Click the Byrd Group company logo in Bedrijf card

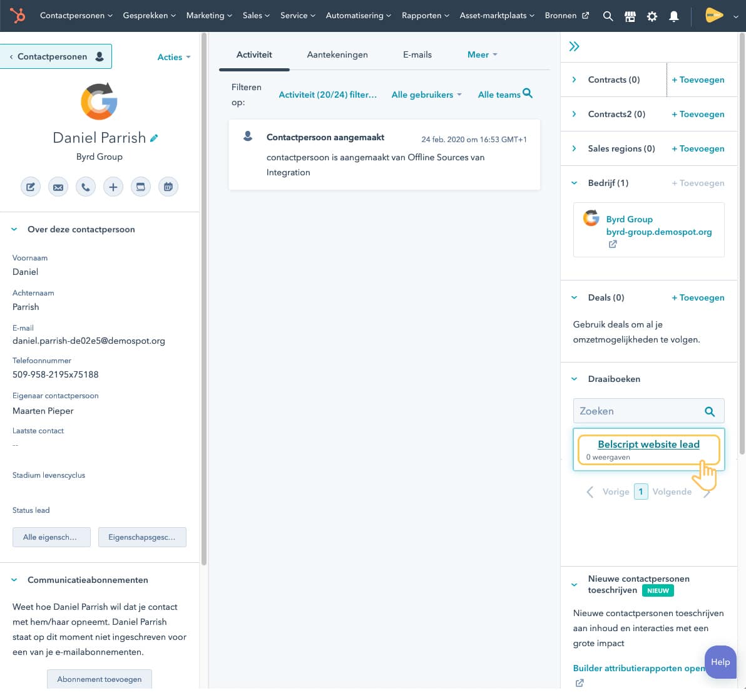click(591, 219)
